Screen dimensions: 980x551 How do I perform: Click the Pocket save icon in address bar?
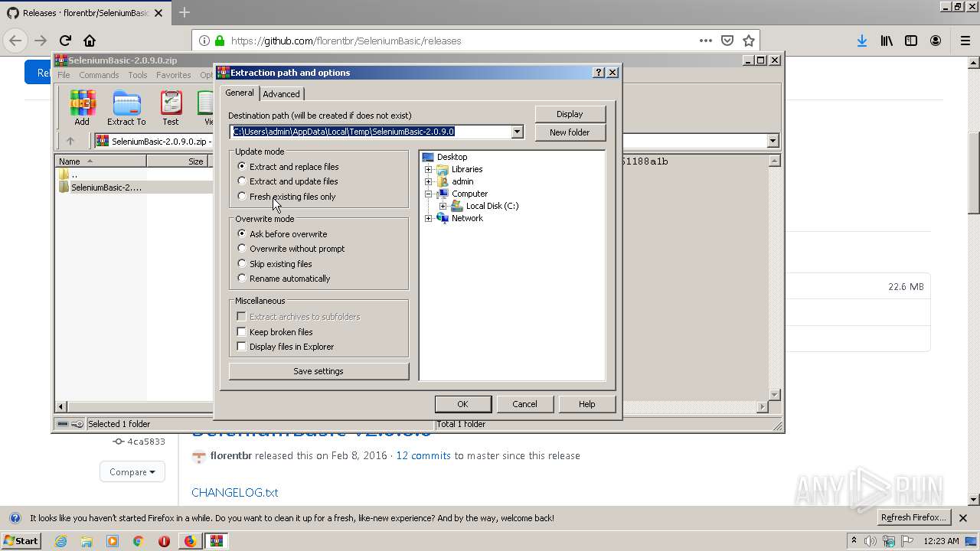[727, 41]
